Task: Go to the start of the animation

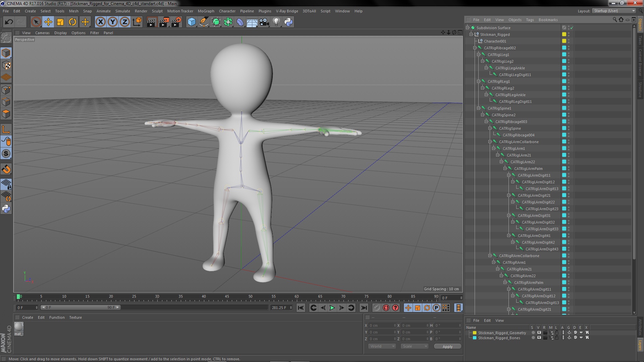Action: [x=301, y=308]
